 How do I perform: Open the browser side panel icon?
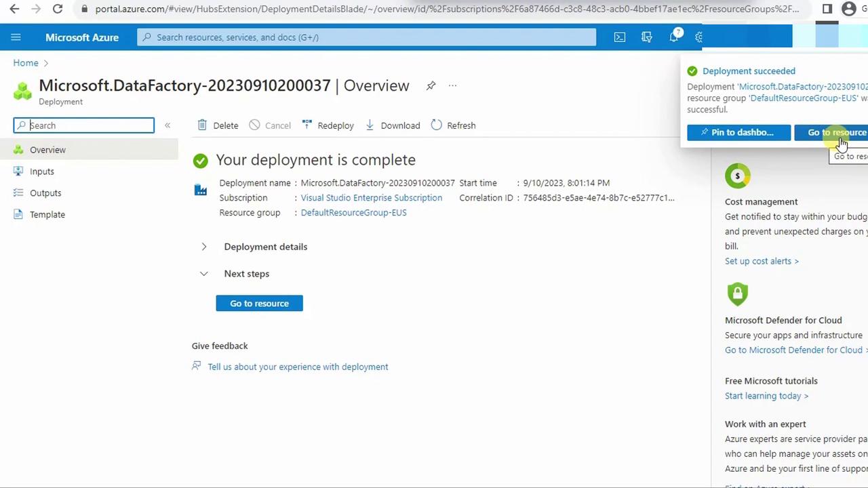point(827,9)
